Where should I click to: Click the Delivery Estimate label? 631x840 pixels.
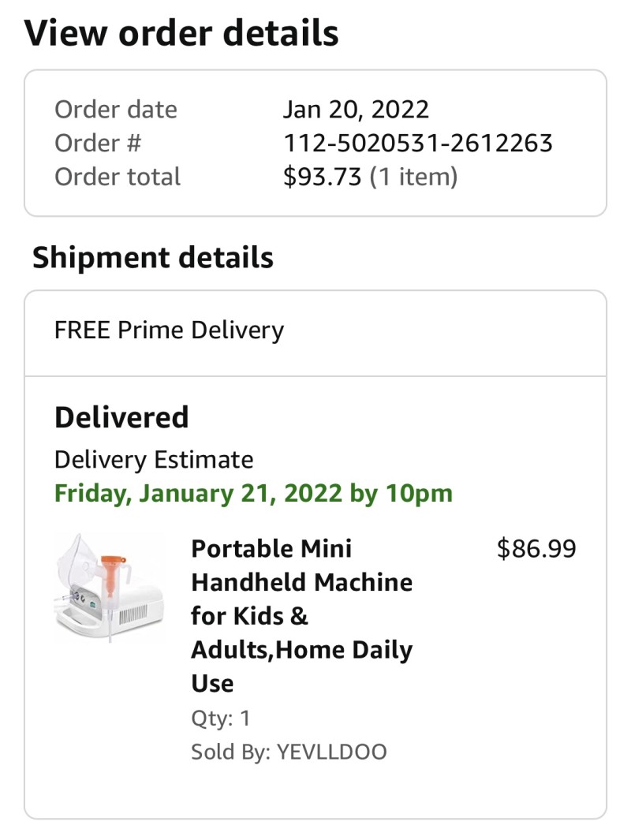tap(154, 459)
